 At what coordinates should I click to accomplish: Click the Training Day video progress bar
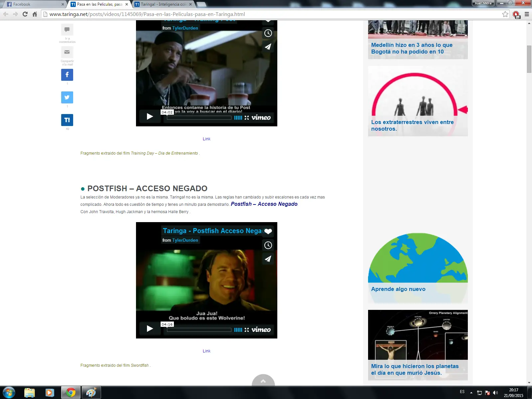199,118
